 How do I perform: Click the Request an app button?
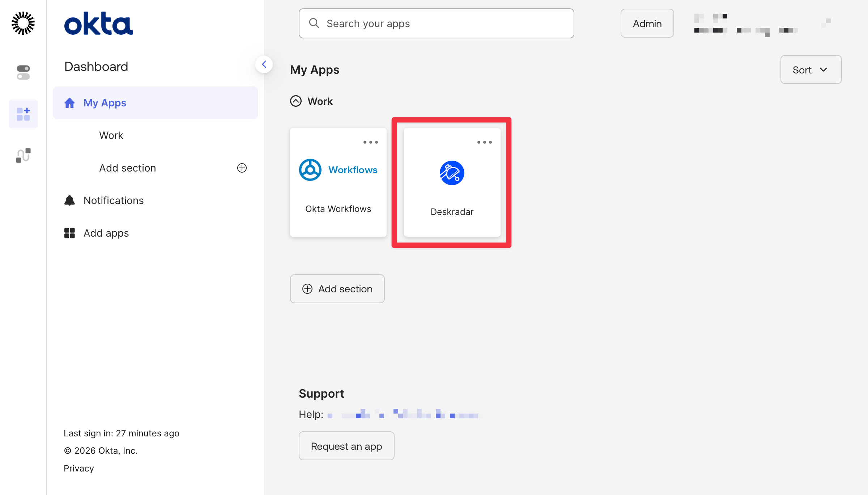click(346, 446)
